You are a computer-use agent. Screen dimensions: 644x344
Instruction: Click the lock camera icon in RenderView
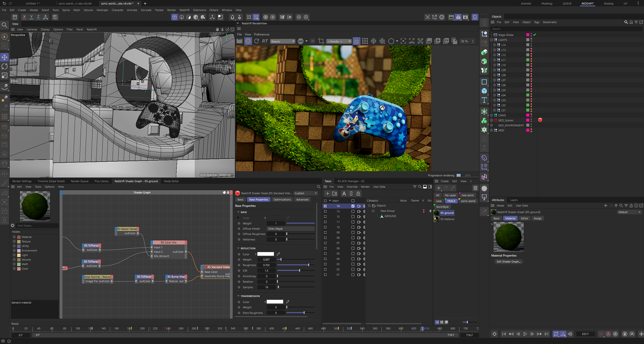356,41
